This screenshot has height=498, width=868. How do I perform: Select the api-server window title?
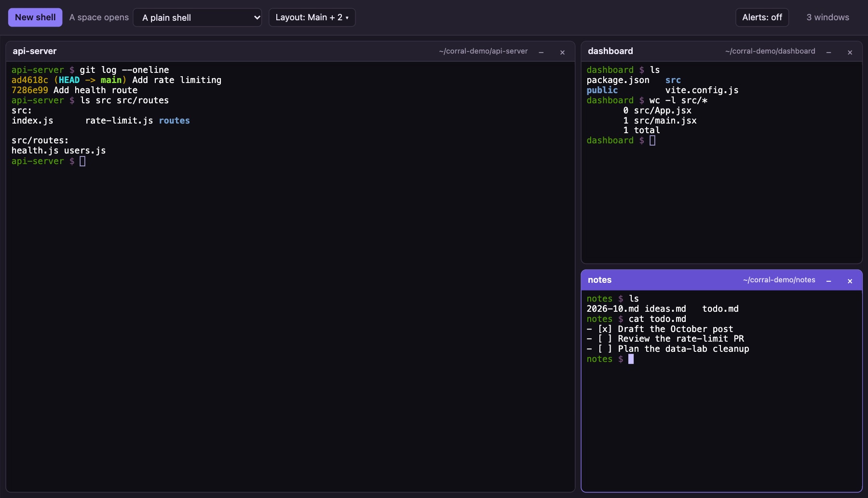point(35,51)
